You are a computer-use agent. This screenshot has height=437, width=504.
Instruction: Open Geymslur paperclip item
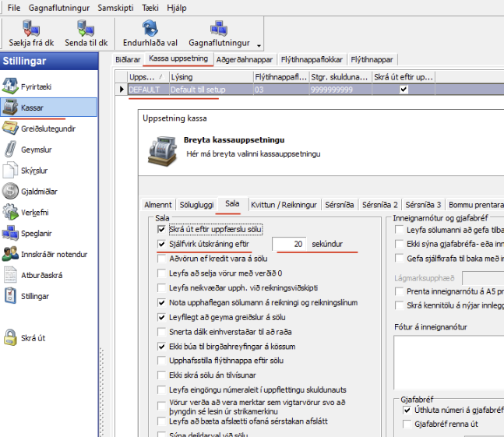[x=11, y=149]
